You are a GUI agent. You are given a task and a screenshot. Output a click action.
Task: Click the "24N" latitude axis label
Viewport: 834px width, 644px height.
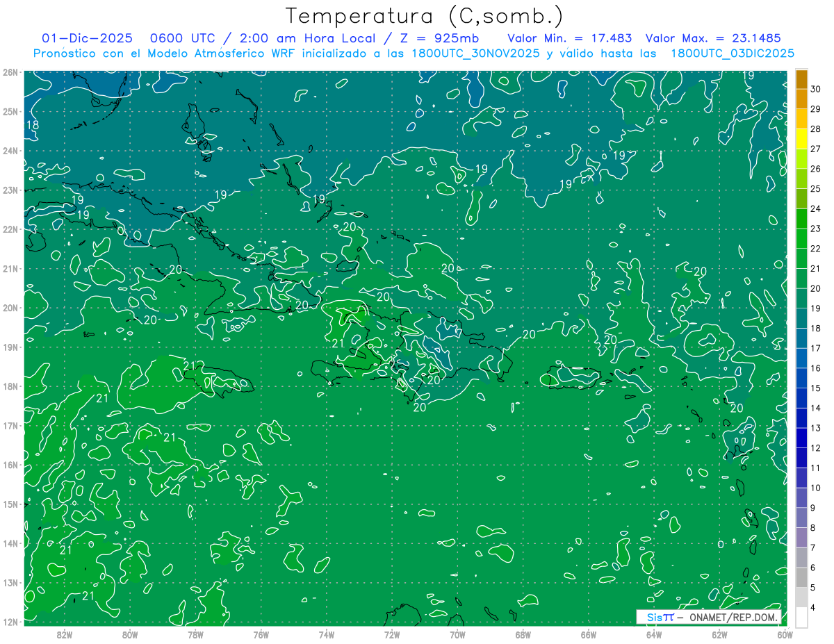10,150
